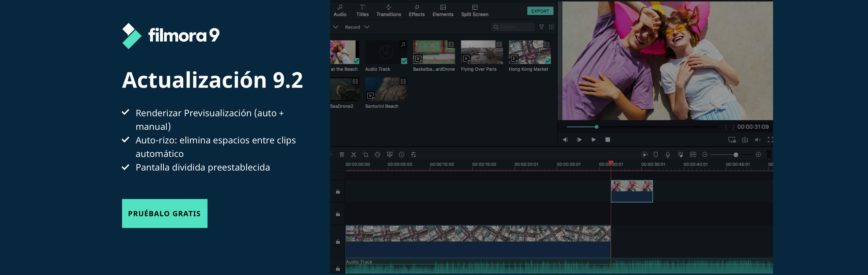This screenshot has height=275, width=868.
Task: Click the Delete trash icon in timeline toolbar
Action: (342, 154)
